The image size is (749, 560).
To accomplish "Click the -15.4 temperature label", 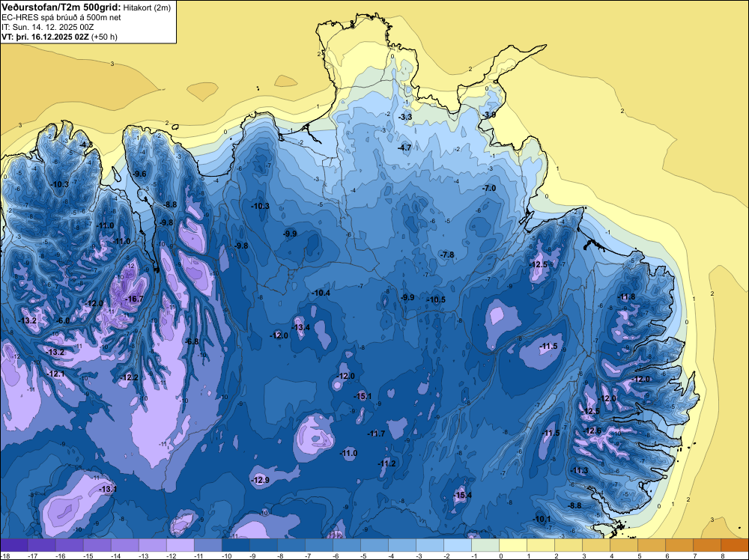I will pyautogui.click(x=462, y=495).
